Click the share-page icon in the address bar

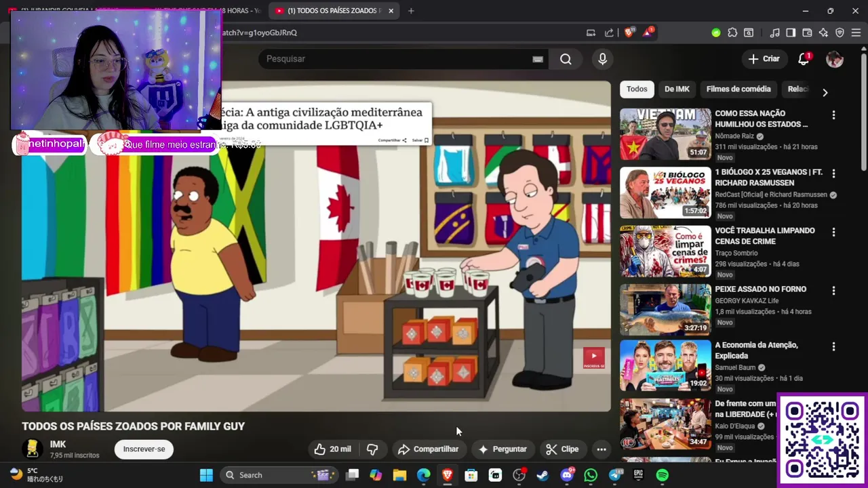pos(609,33)
